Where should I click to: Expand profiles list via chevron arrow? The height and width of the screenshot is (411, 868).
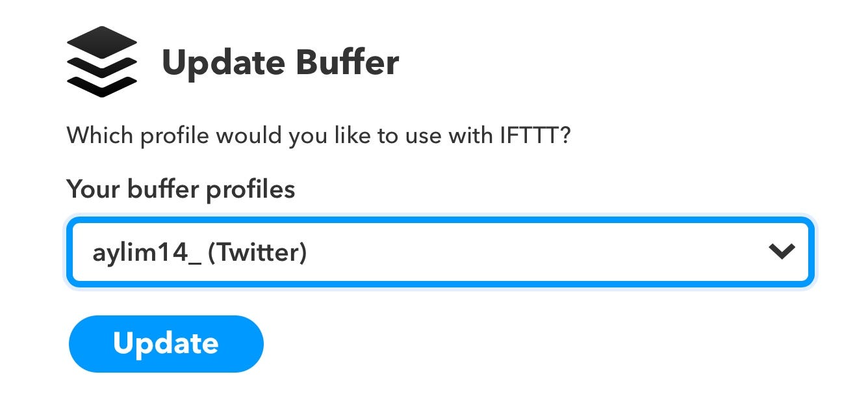[781, 252]
